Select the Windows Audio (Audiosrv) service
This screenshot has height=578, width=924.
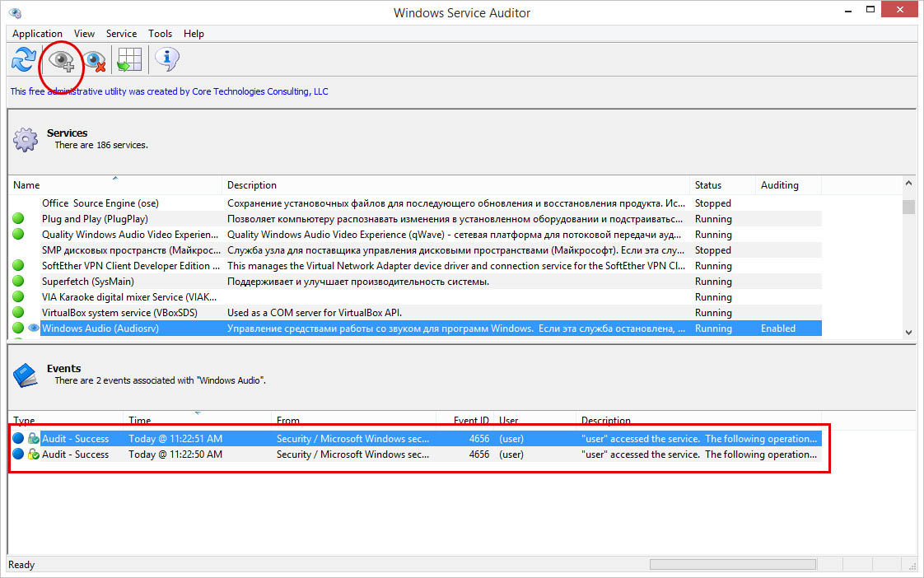coord(415,329)
